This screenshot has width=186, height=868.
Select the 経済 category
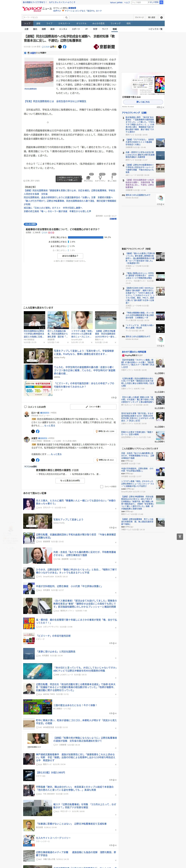52,29
